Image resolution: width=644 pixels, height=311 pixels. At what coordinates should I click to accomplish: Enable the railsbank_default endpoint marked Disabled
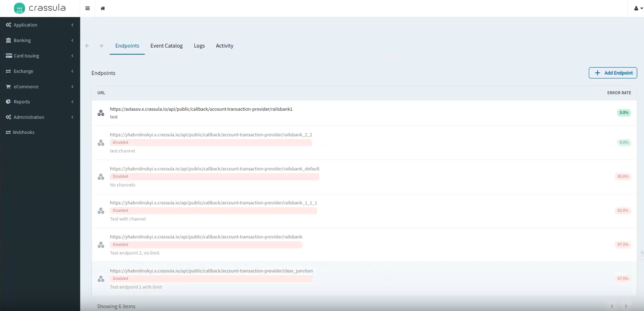pos(120,176)
